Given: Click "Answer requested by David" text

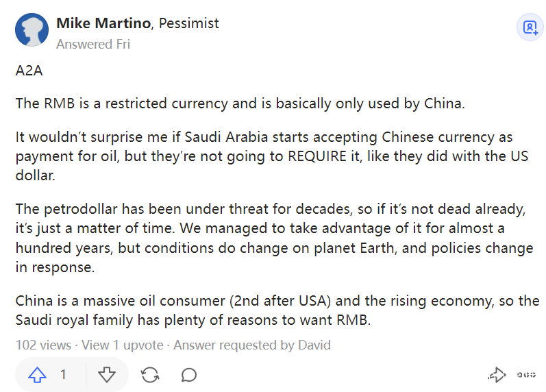Looking at the screenshot, I should pos(251,345).
